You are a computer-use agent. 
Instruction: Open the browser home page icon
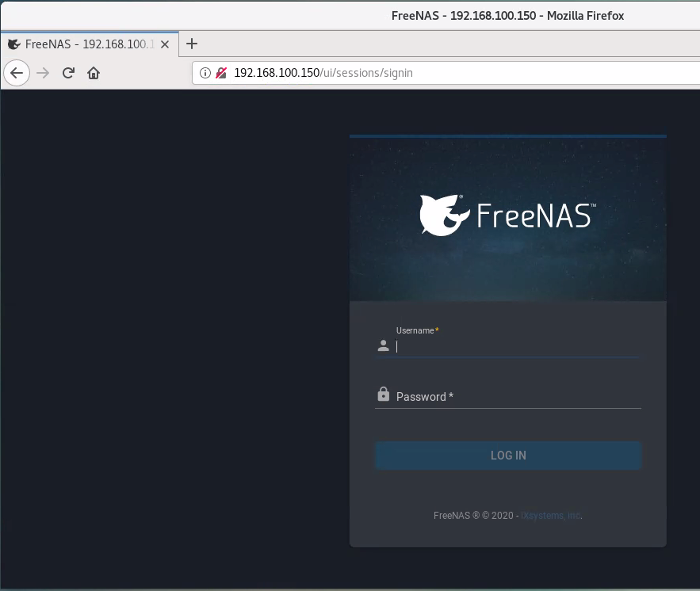(x=94, y=73)
